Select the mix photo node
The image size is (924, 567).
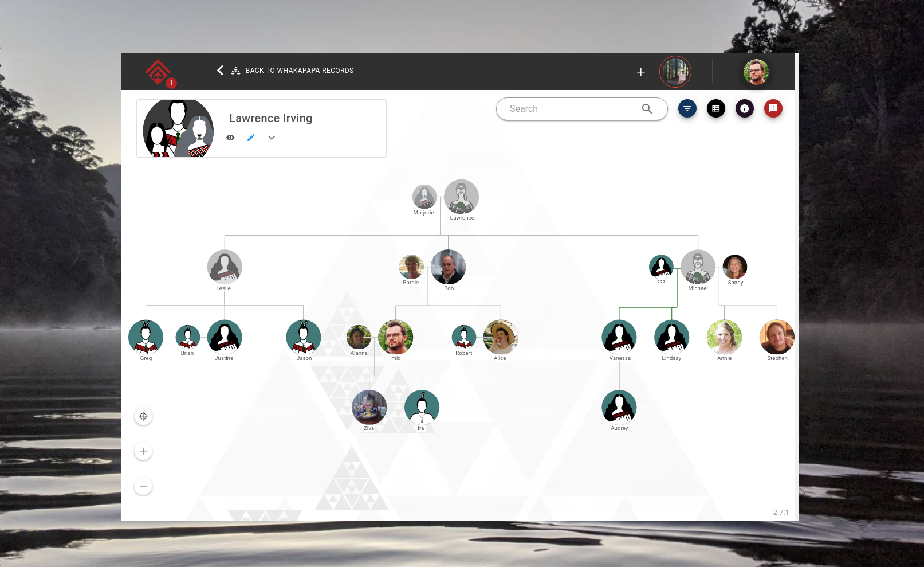click(395, 337)
